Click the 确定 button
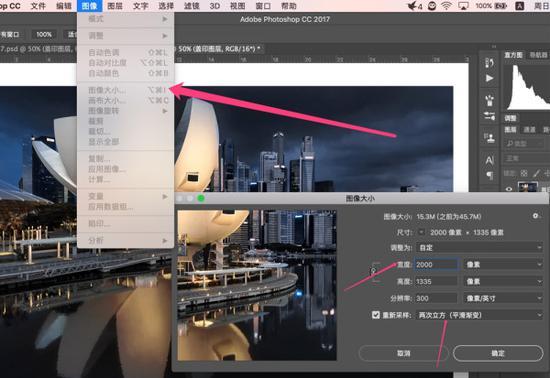Screen dimensions: 550x378 pos(498,353)
